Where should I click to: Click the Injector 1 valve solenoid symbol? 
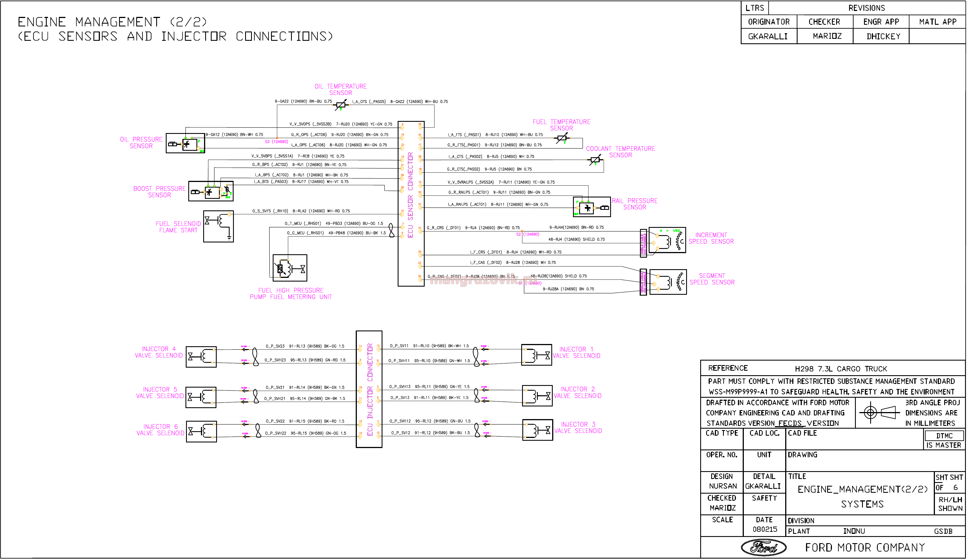pyautogui.click(x=537, y=355)
